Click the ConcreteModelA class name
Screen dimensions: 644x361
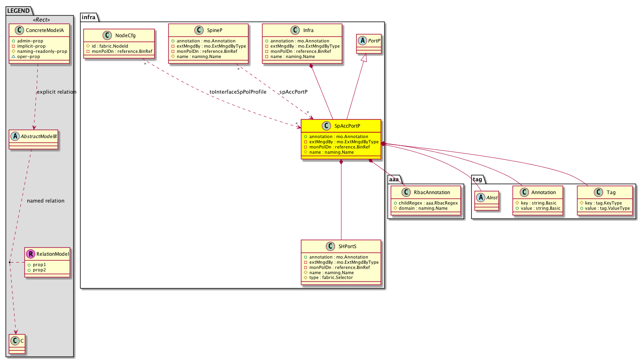(44, 30)
